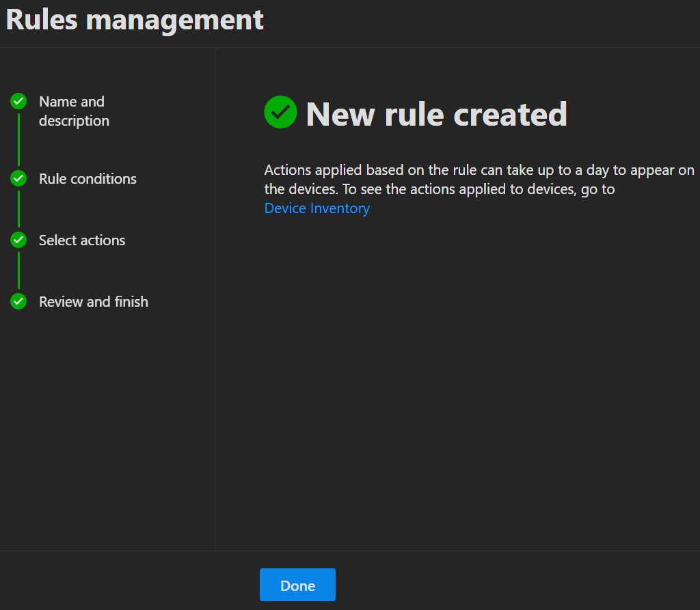Open the Device Inventory link
The width and height of the screenshot is (700, 610).
(x=317, y=208)
